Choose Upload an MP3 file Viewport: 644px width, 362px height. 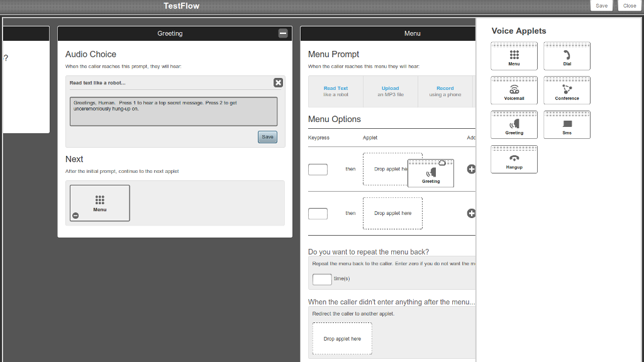pos(390,91)
